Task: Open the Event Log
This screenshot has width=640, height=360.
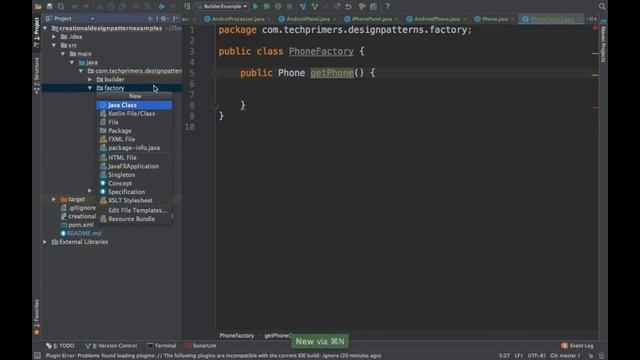Action: (578, 346)
